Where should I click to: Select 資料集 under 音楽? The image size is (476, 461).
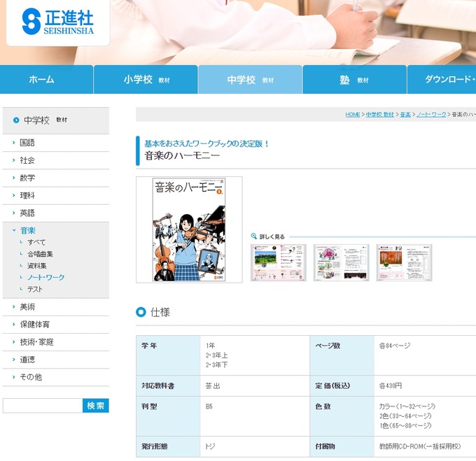(36, 266)
